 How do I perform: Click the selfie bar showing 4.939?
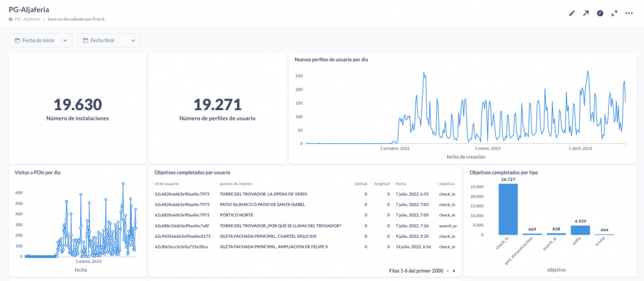[581, 230]
